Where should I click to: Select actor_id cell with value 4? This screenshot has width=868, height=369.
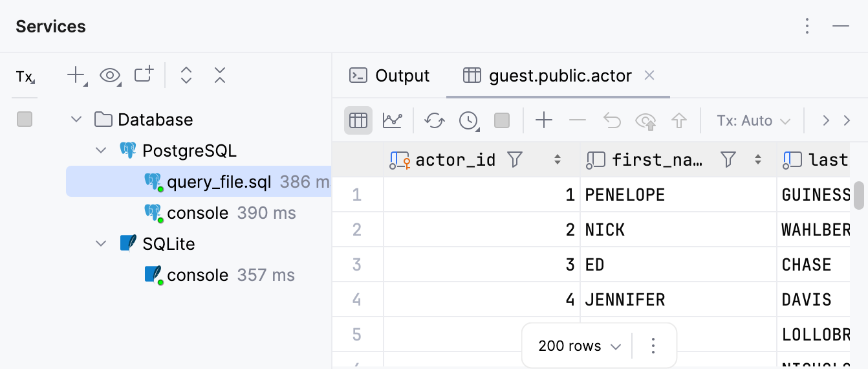[482, 299]
